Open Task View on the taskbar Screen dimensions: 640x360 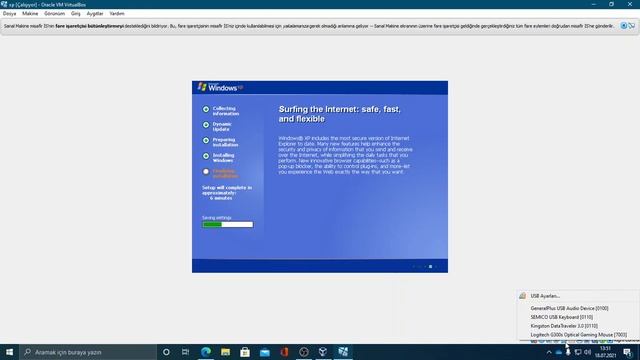[x=185, y=352]
